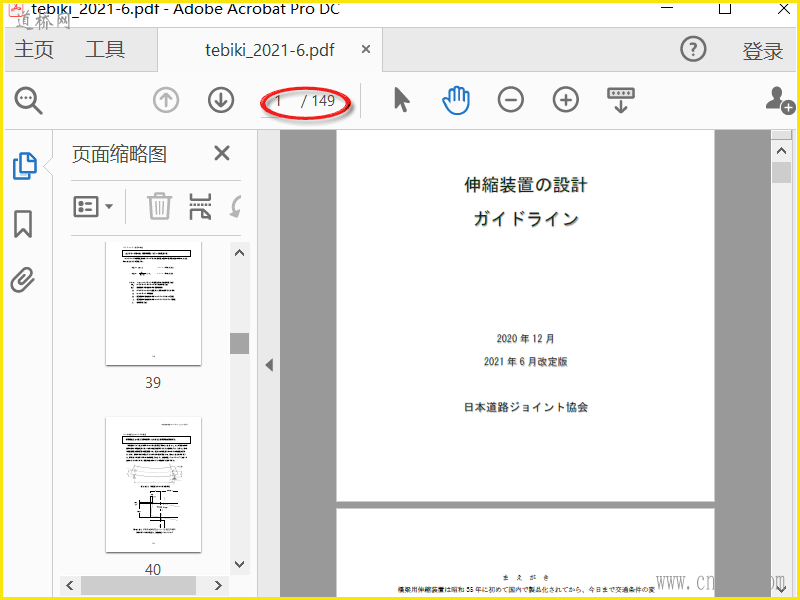Open the bookmarks panel
The width and height of the screenshot is (800, 600).
(x=23, y=224)
